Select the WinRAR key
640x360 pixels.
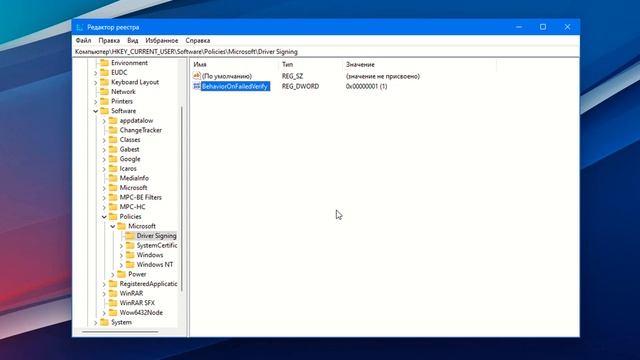[131, 293]
